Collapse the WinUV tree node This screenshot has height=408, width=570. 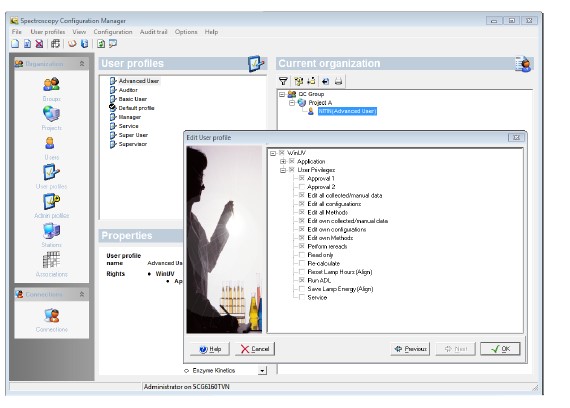coord(273,153)
